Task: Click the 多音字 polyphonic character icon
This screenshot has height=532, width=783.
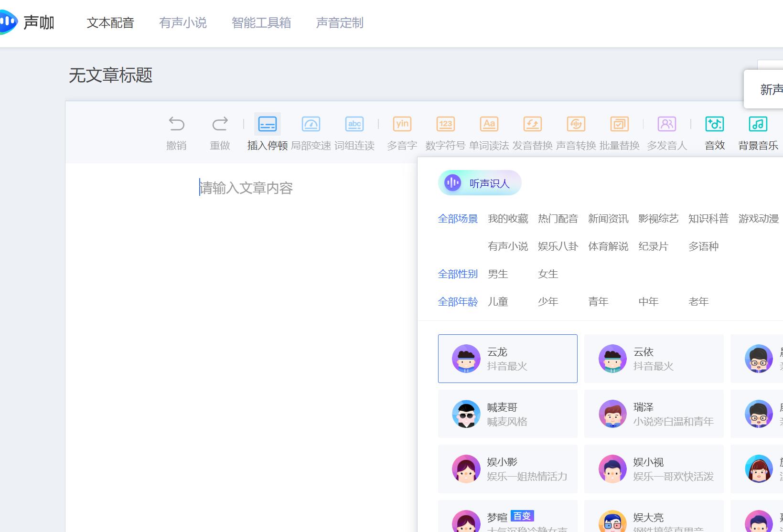Action: point(402,131)
